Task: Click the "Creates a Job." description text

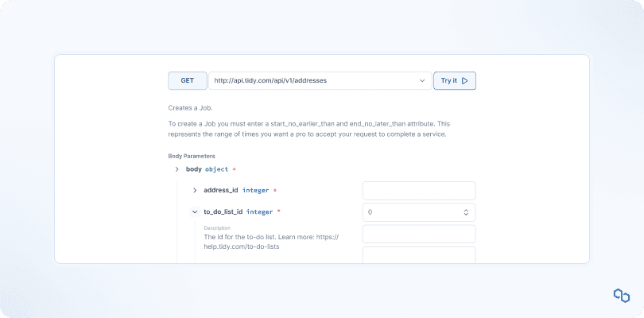Action: (191, 107)
